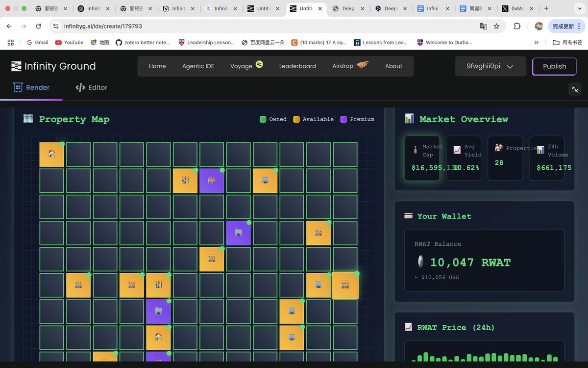Screen dimensions: 588x368
Task: Open the About page
Action: 393,66
